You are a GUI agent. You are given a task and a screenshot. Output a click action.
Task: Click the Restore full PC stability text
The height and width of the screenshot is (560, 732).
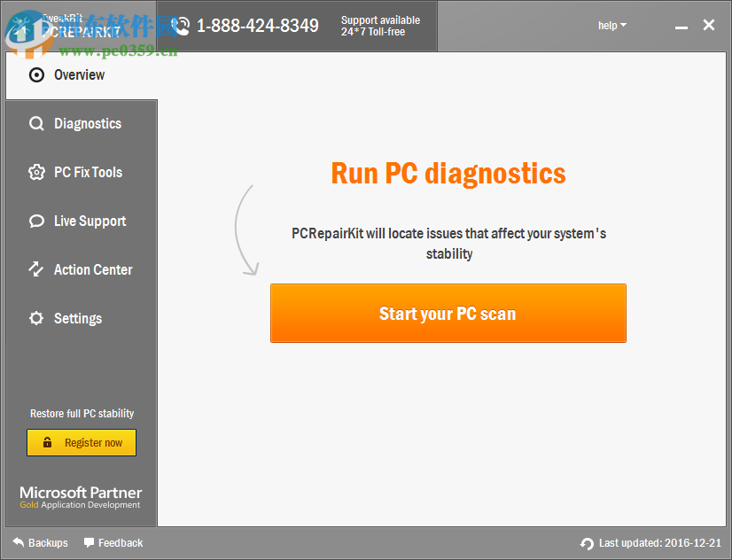pos(82,414)
